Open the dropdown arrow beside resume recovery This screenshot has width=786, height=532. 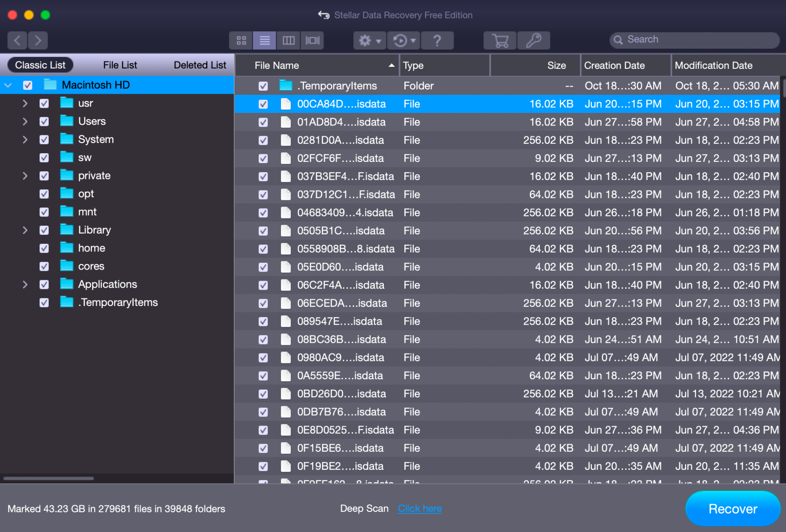[x=413, y=41]
